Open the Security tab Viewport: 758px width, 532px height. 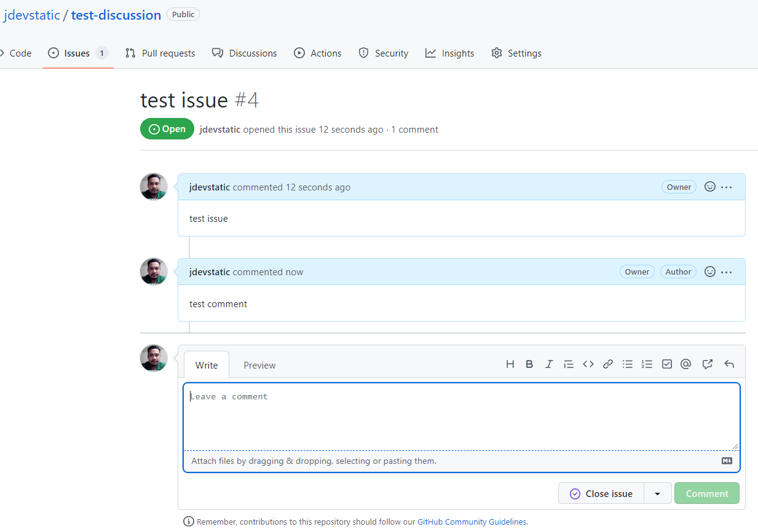383,53
